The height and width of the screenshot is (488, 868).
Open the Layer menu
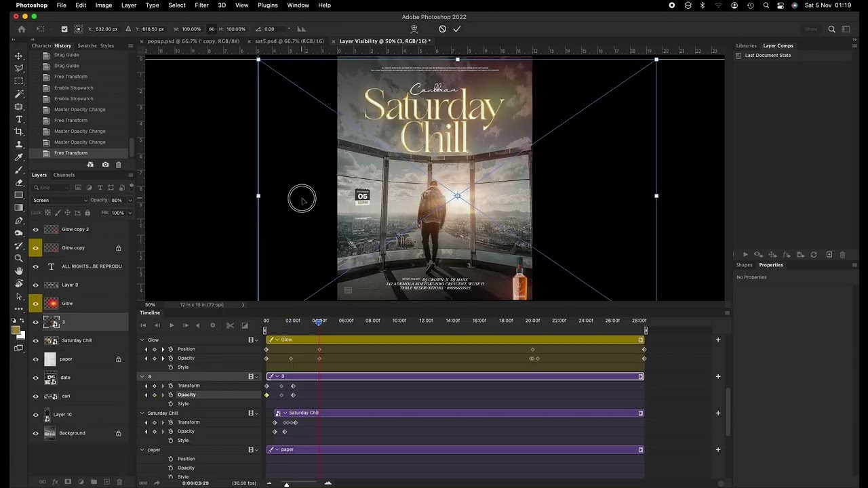point(128,5)
